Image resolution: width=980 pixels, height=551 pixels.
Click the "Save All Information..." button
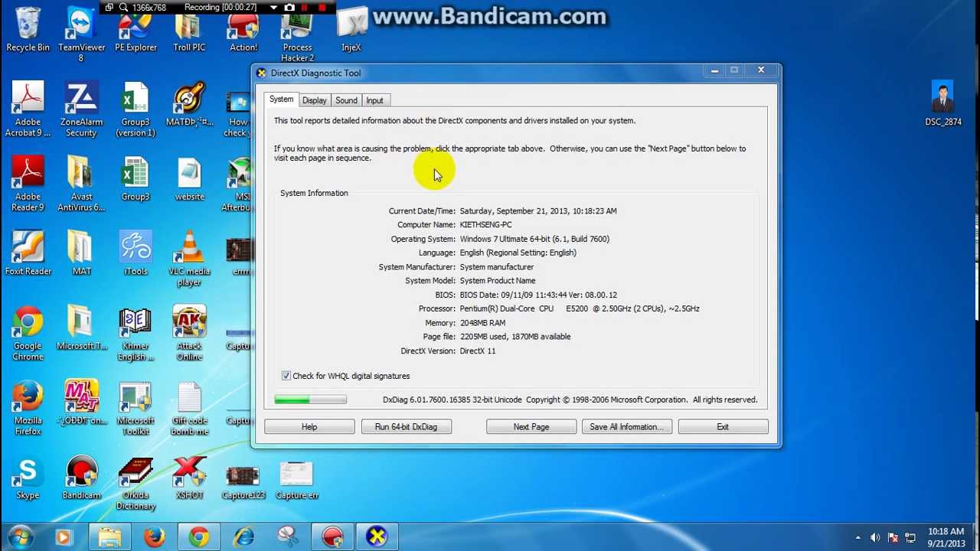(626, 426)
